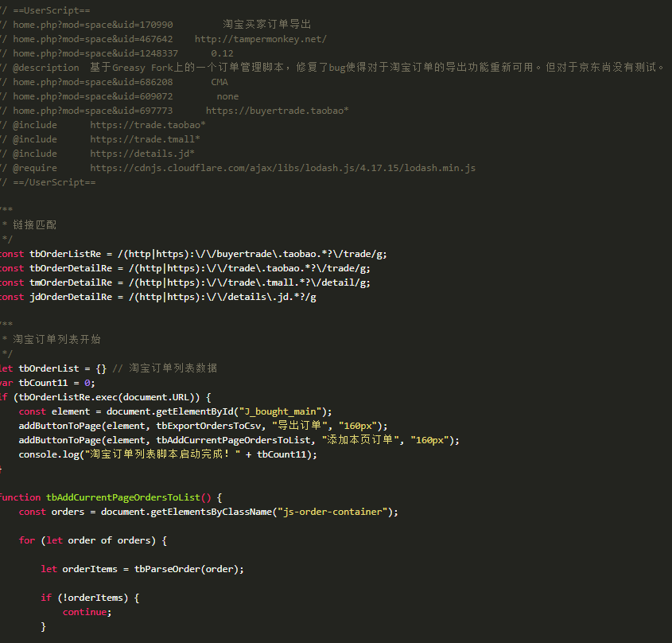Click the 'https://trade.taobao*' include URL
Screen dimensions: 672x643
pyautogui.click(x=148, y=125)
